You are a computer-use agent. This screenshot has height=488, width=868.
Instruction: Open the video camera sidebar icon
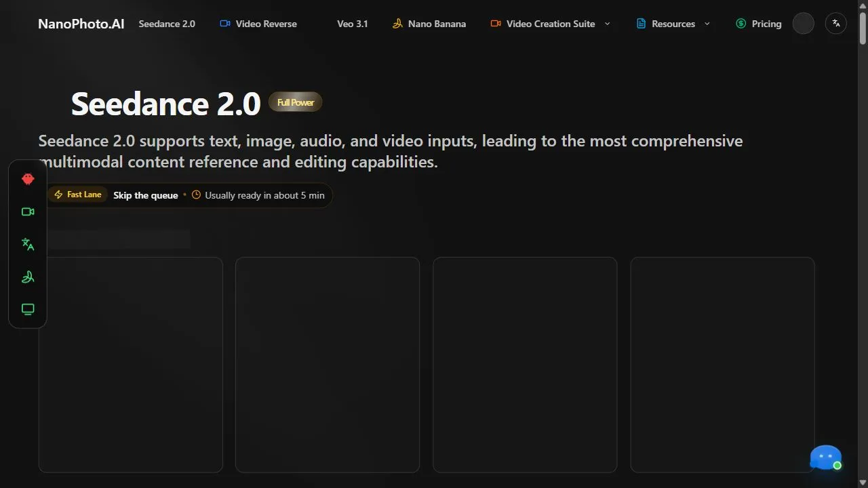point(28,211)
